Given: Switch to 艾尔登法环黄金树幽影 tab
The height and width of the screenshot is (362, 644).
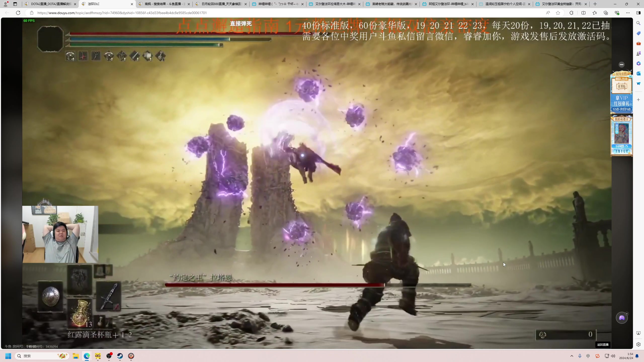Looking at the screenshot, I should (561, 4).
